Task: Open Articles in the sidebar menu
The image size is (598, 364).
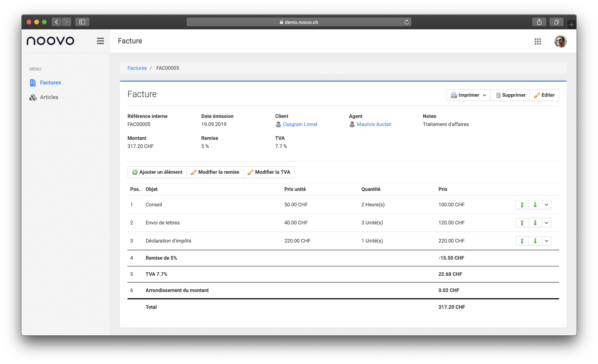Action: click(x=49, y=97)
